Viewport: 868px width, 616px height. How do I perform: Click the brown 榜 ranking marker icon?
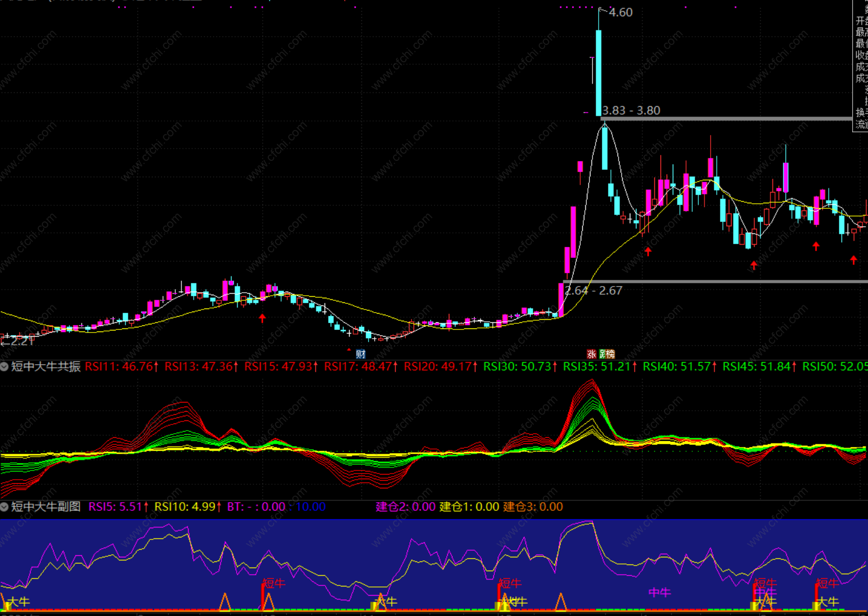pos(610,354)
